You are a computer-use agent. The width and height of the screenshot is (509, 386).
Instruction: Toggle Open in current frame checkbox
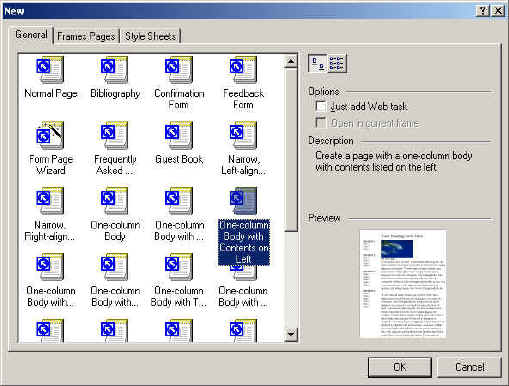321,123
